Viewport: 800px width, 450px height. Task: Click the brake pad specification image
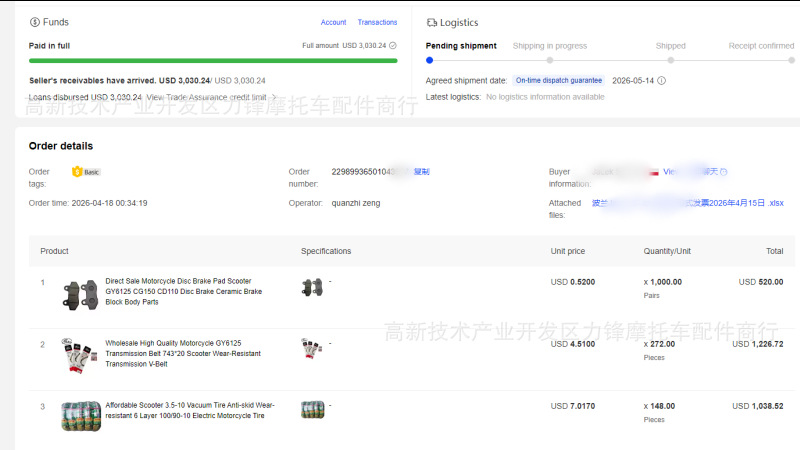(312, 287)
